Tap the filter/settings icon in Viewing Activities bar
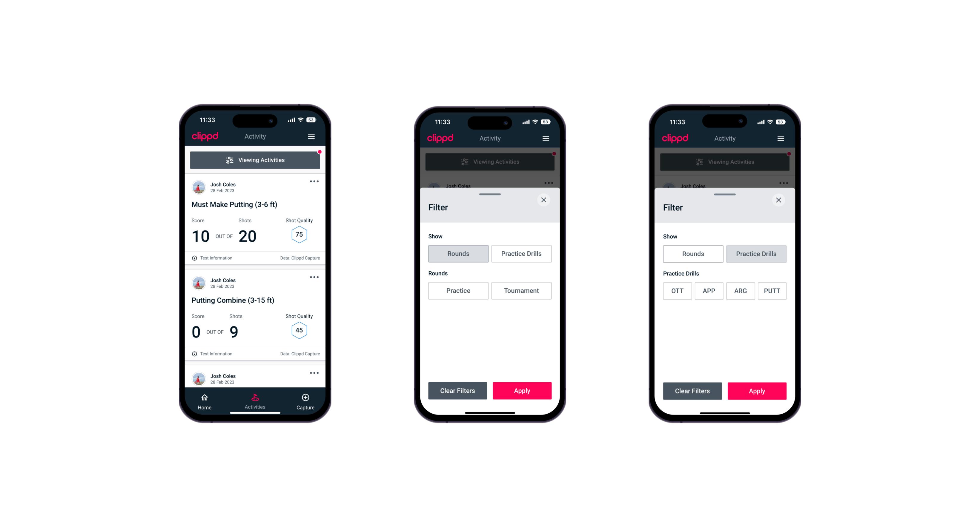 pyautogui.click(x=229, y=160)
